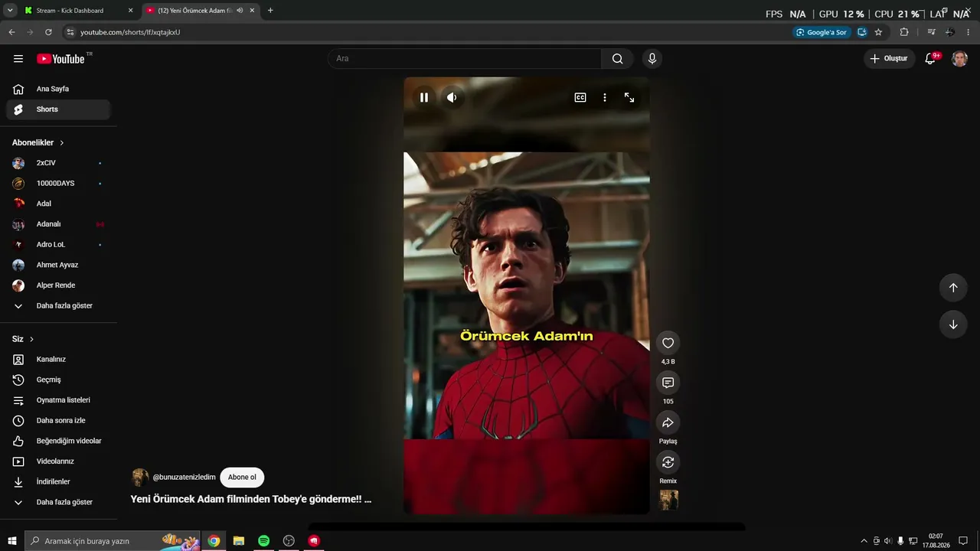Mute the Short's audio
This screenshot has width=980, height=551.
[x=452, y=98]
